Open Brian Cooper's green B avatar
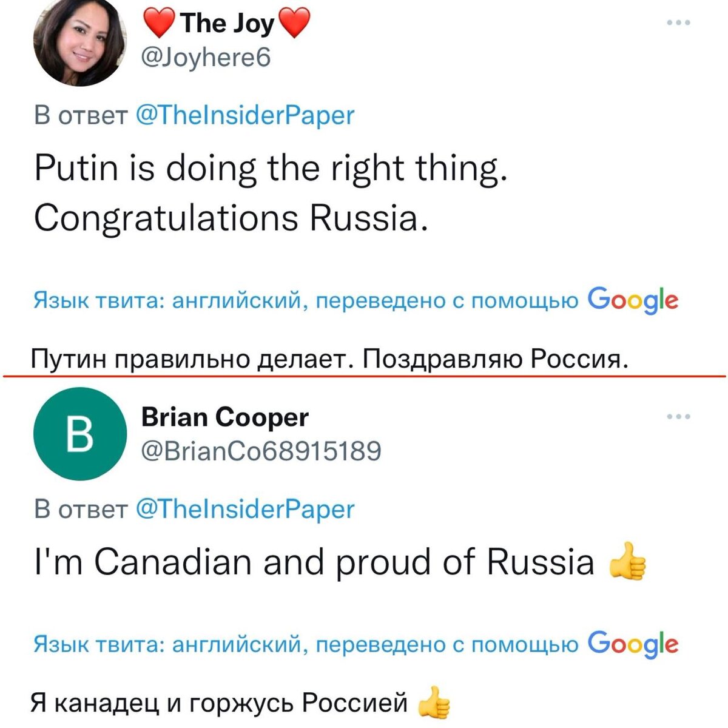Viewport: 728px width, 728px height. coord(79,434)
